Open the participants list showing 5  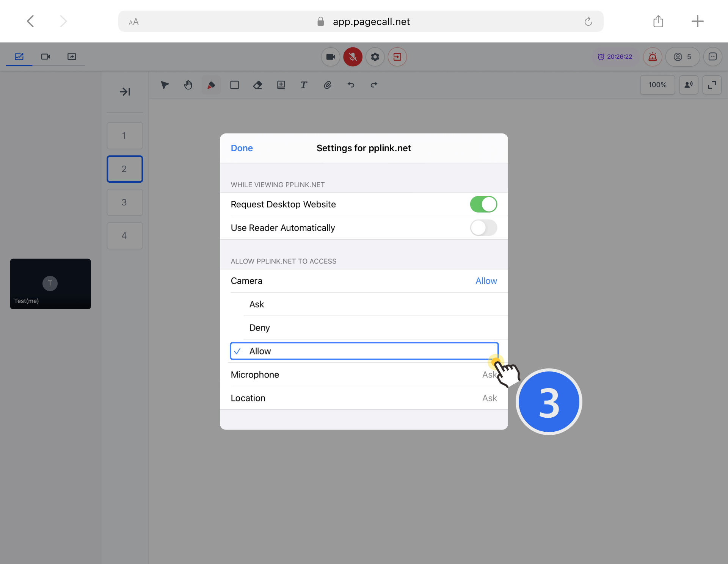[x=682, y=57]
